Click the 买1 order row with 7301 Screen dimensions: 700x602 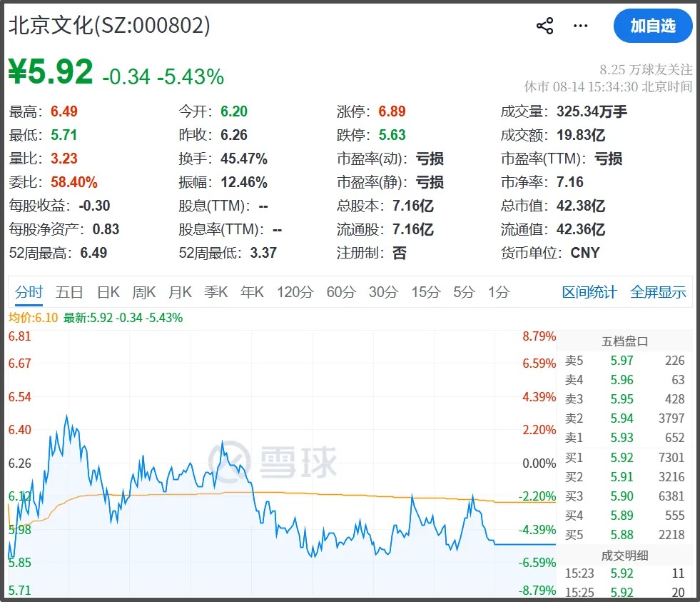point(624,458)
